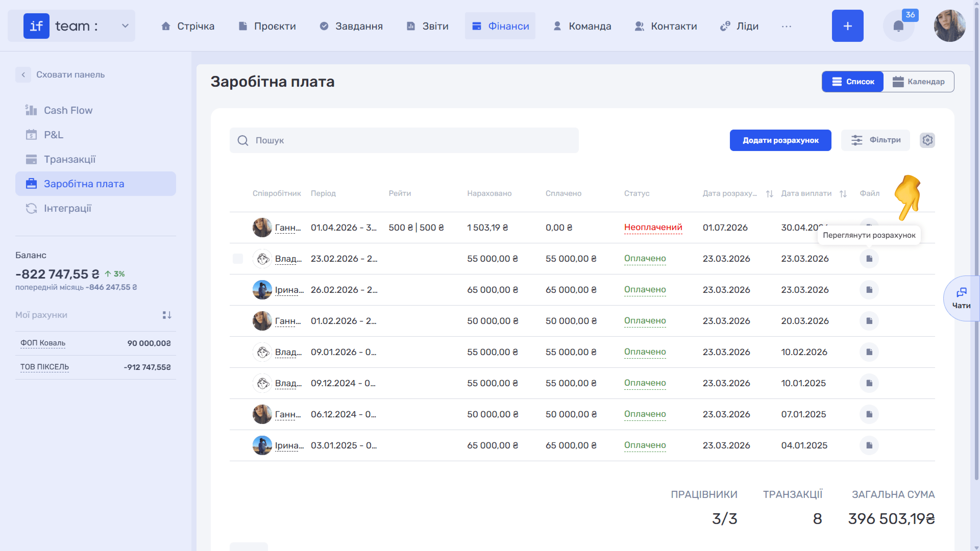Open the ТОВ ПІКСЕЛЬ account link
The width and height of the screenshot is (980, 551).
click(x=44, y=367)
